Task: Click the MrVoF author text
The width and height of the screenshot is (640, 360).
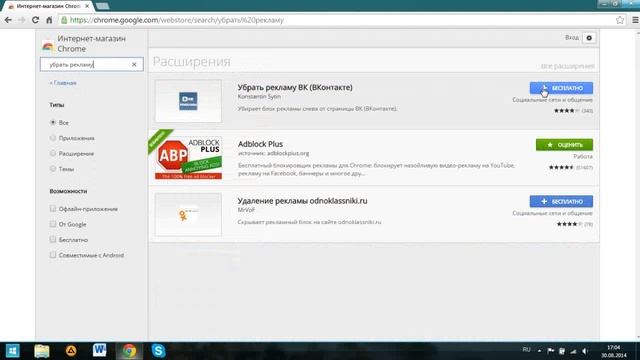Action: [x=246, y=210]
